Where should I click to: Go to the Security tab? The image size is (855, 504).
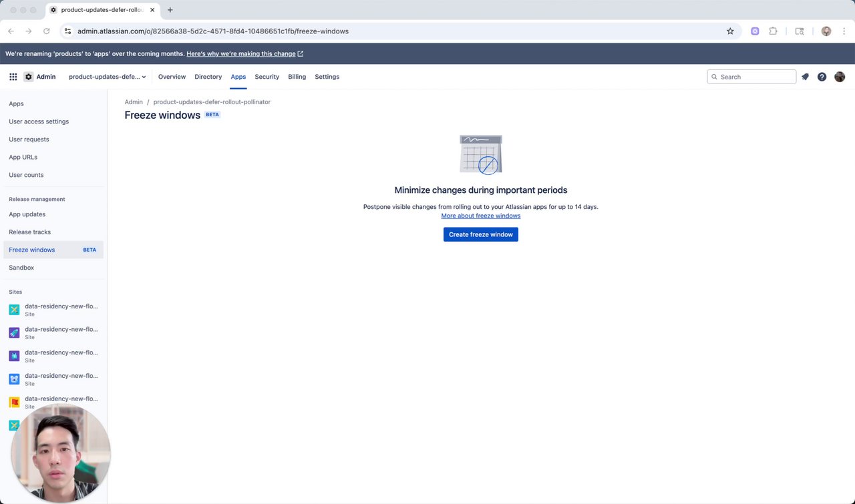[x=267, y=77]
